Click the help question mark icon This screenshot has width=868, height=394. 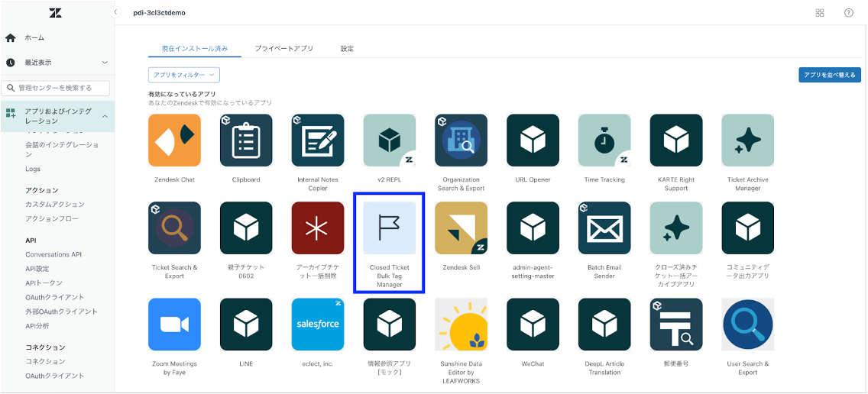pos(848,13)
